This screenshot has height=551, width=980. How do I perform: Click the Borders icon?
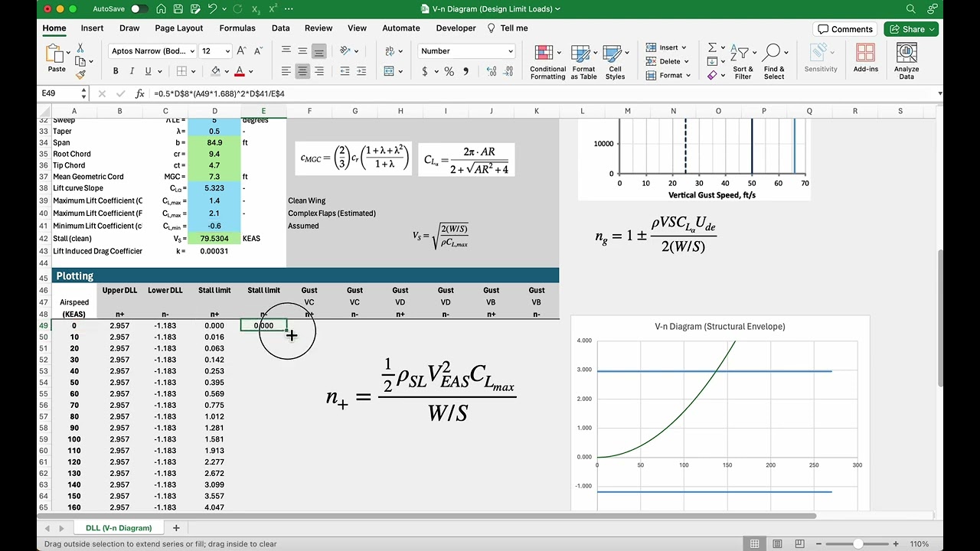coord(181,71)
